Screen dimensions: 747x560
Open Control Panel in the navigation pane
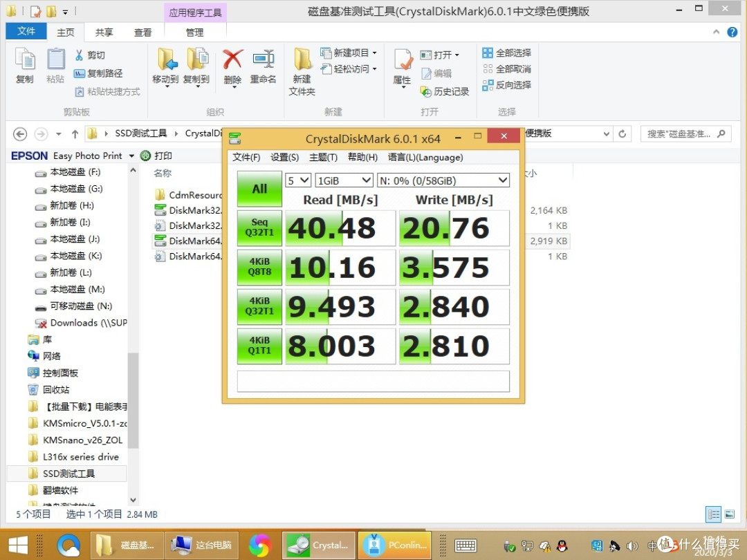point(53,373)
